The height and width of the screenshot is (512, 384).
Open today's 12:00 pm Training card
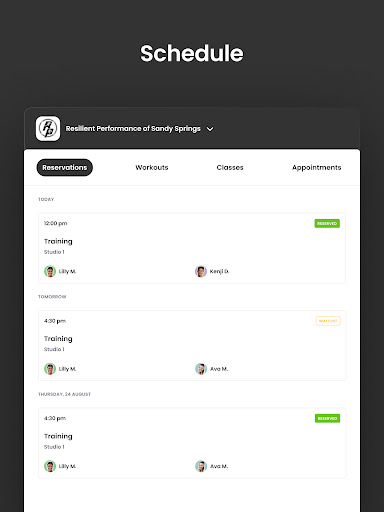[192, 248]
